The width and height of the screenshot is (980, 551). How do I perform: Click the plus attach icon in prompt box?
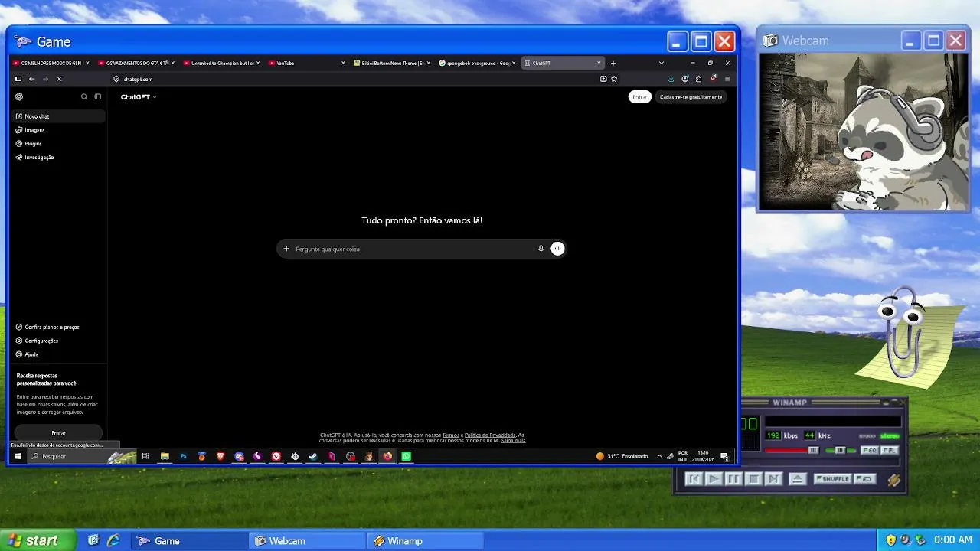[286, 249]
